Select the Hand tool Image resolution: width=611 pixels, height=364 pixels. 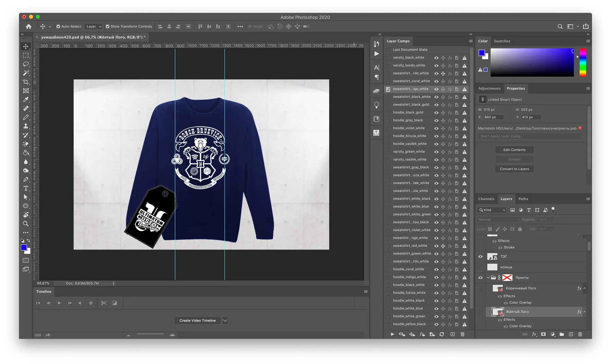(26, 215)
